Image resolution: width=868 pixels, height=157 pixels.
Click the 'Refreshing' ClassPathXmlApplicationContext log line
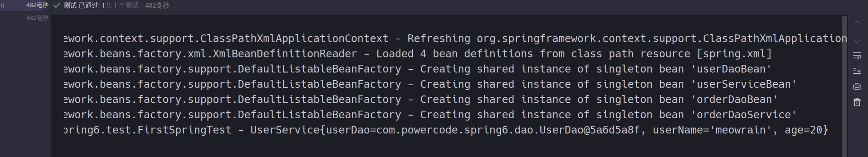point(438,38)
